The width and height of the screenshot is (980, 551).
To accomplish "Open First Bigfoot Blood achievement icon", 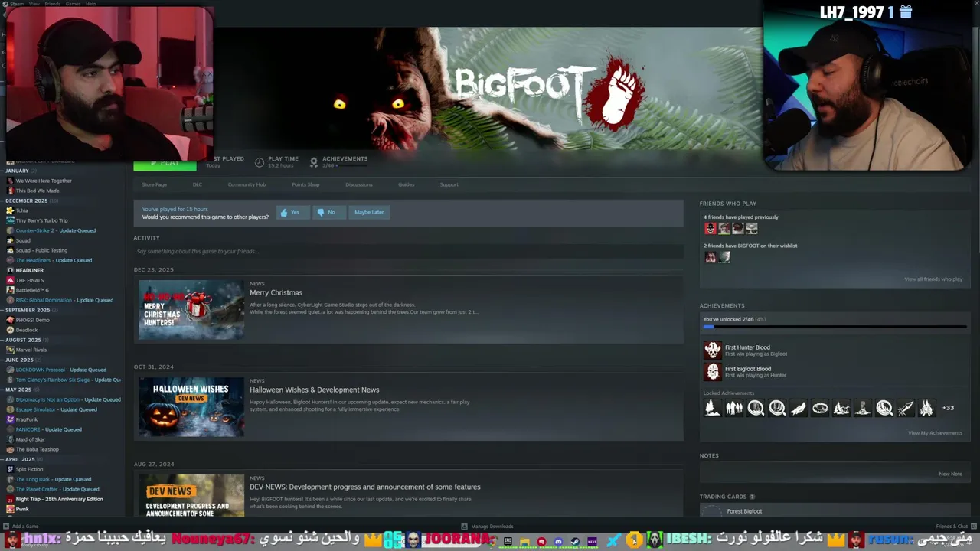I will pyautogui.click(x=713, y=372).
